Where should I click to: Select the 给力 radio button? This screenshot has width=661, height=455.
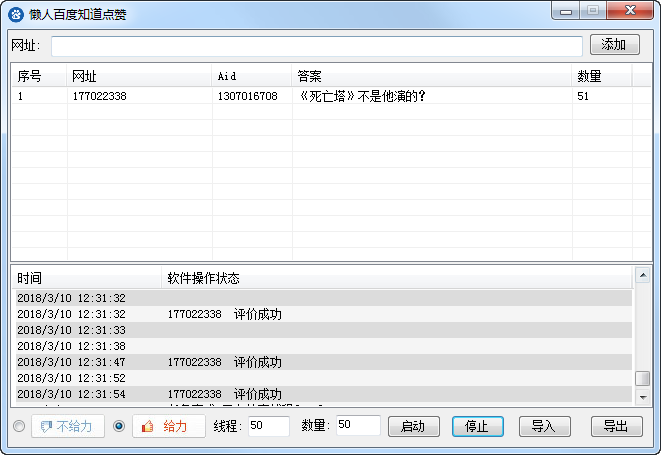tap(119, 426)
